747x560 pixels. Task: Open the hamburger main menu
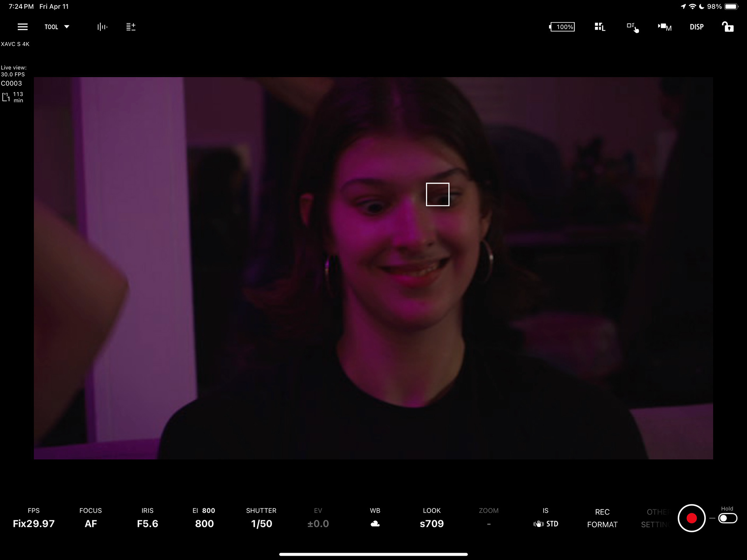(x=23, y=27)
